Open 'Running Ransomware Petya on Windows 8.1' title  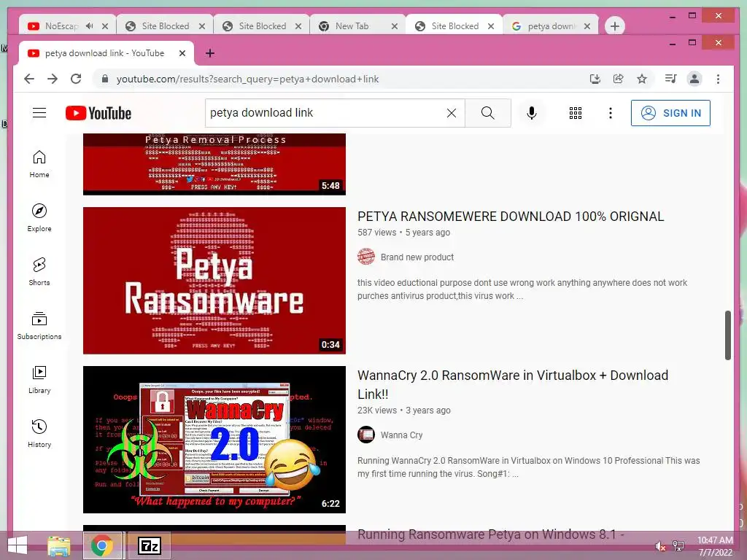(491, 534)
